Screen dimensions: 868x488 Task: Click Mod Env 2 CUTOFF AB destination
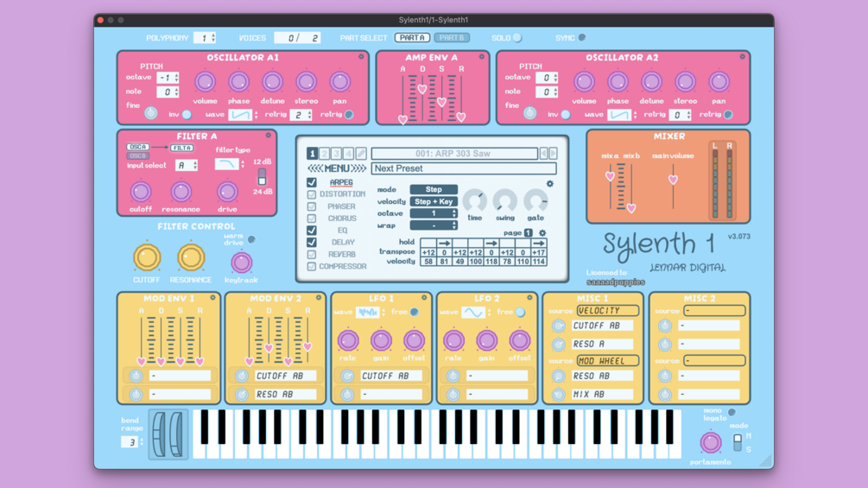[x=285, y=376]
